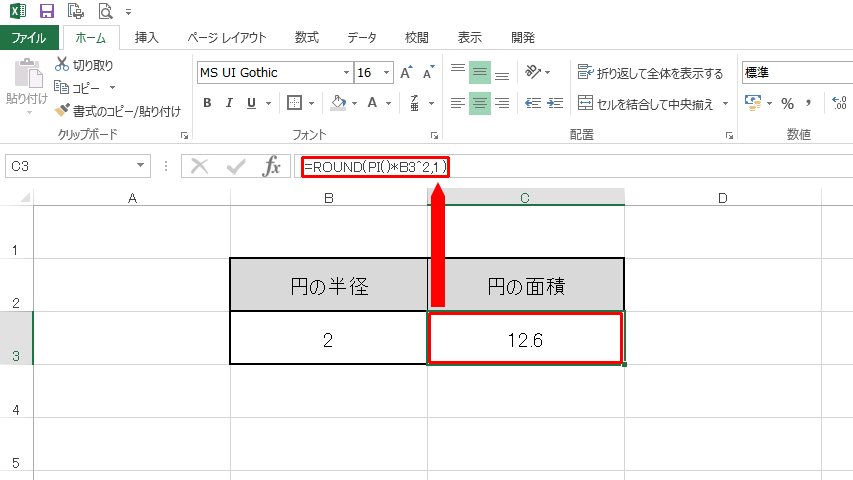Open the 標準 number format box
853x480 pixels.
pyautogui.click(x=798, y=72)
